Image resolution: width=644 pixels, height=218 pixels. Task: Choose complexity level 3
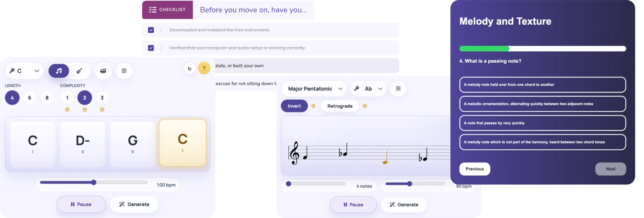pyautogui.click(x=102, y=98)
